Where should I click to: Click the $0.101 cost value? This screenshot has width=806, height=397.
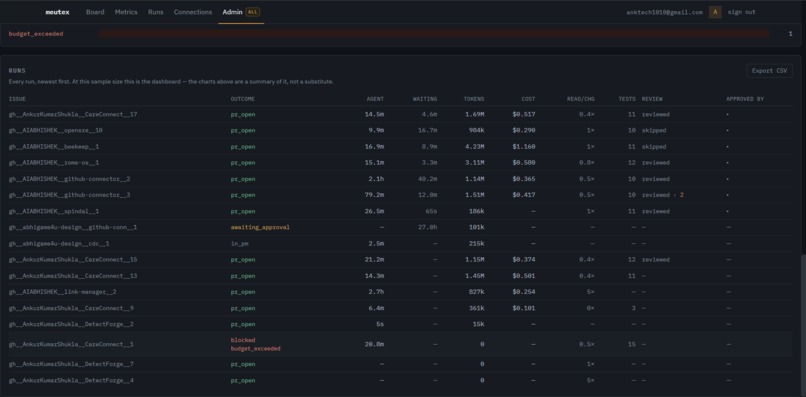524,309
